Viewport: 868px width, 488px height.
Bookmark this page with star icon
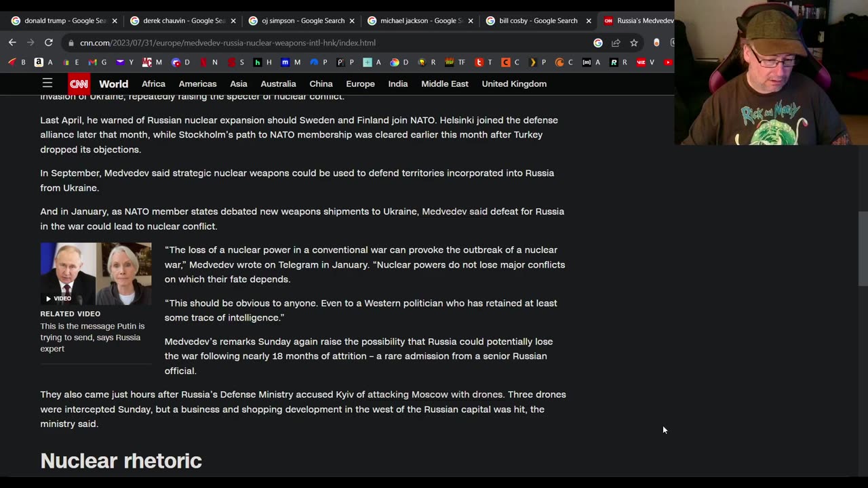[633, 43]
